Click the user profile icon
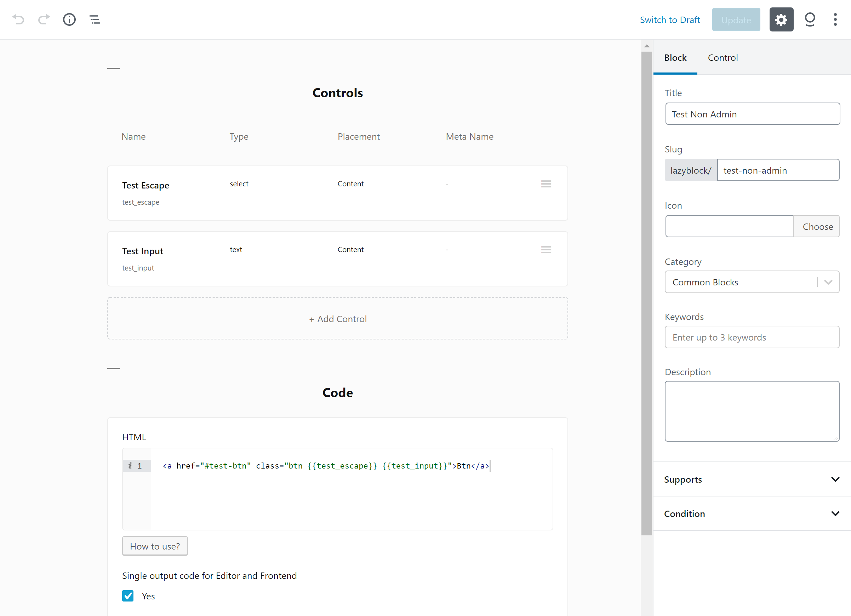The height and width of the screenshot is (616, 851). [x=809, y=19]
